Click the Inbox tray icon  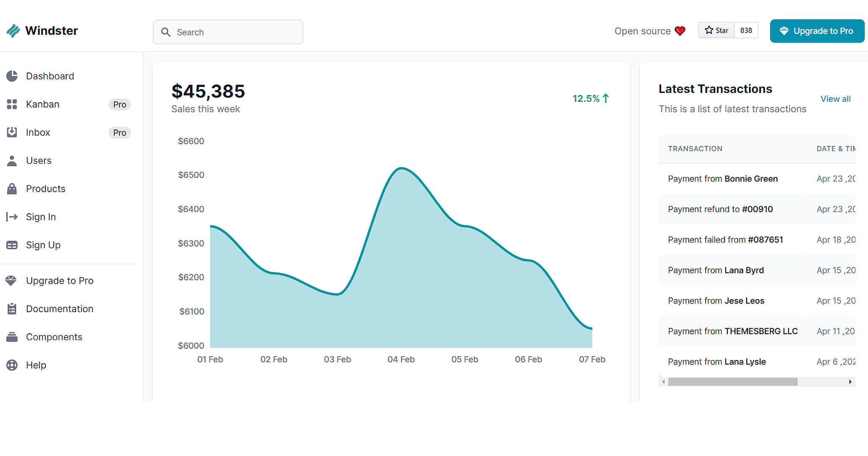[x=12, y=132]
